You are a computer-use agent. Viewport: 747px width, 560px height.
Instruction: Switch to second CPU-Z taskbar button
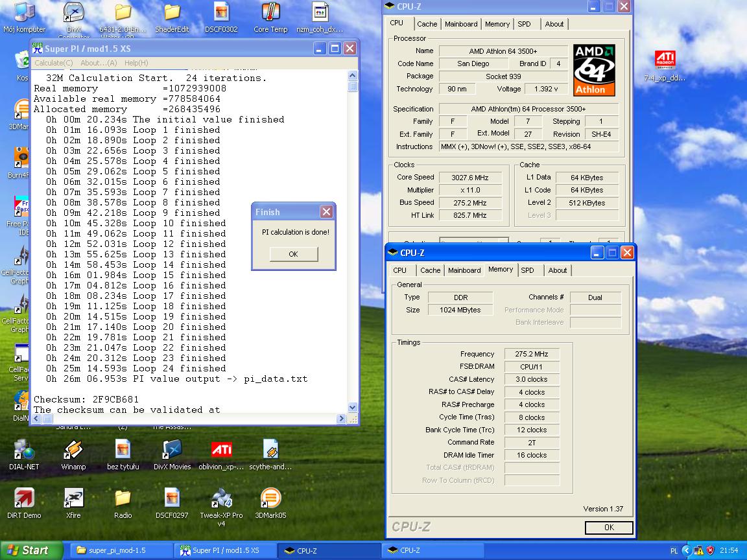pos(432,550)
